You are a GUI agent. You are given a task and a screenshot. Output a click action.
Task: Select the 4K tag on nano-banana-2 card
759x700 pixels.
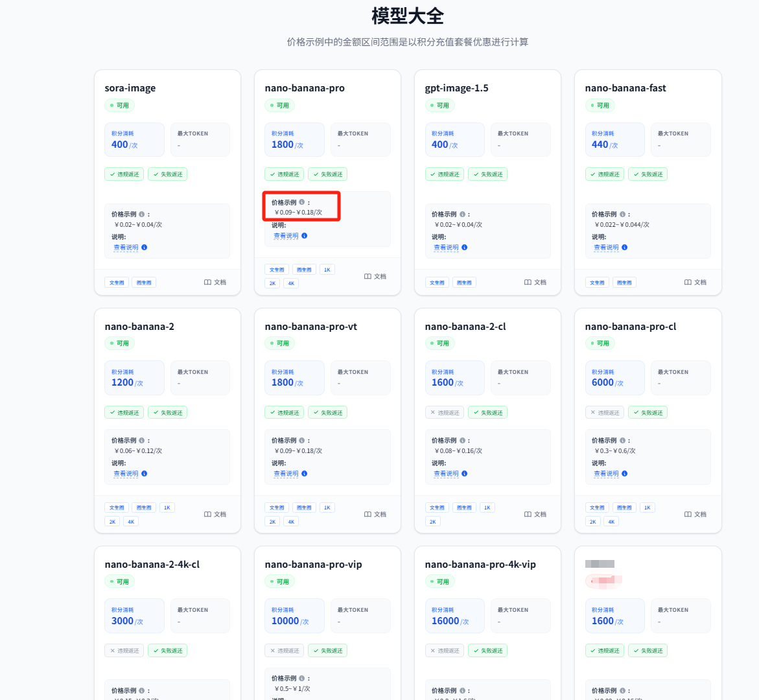[x=131, y=522]
